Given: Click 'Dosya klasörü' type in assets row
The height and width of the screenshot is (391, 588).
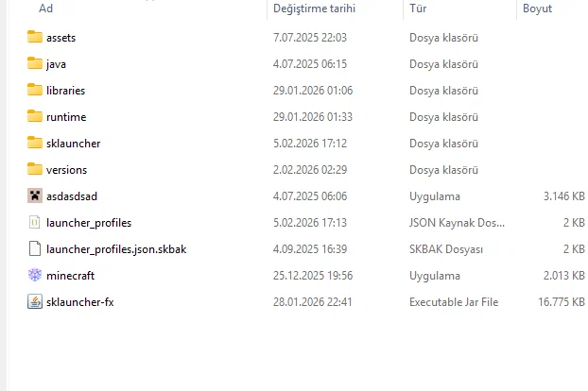Looking at the screenshot, I should point(443,38).
